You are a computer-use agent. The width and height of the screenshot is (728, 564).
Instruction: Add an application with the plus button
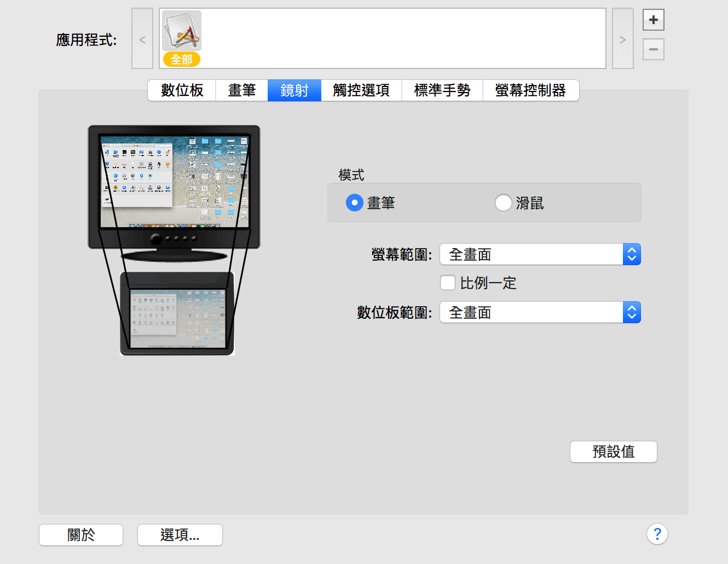point(653,20)
